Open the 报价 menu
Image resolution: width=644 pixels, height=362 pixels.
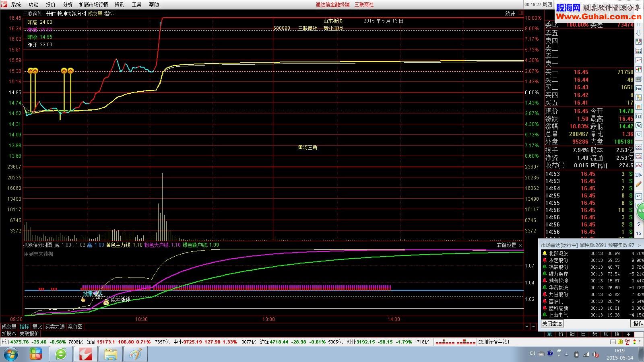51,4
